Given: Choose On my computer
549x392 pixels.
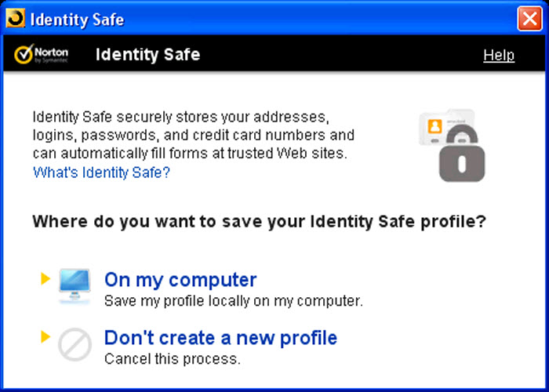Looking at the screenshot, I should pyautogui.click(x=180, y=280).
